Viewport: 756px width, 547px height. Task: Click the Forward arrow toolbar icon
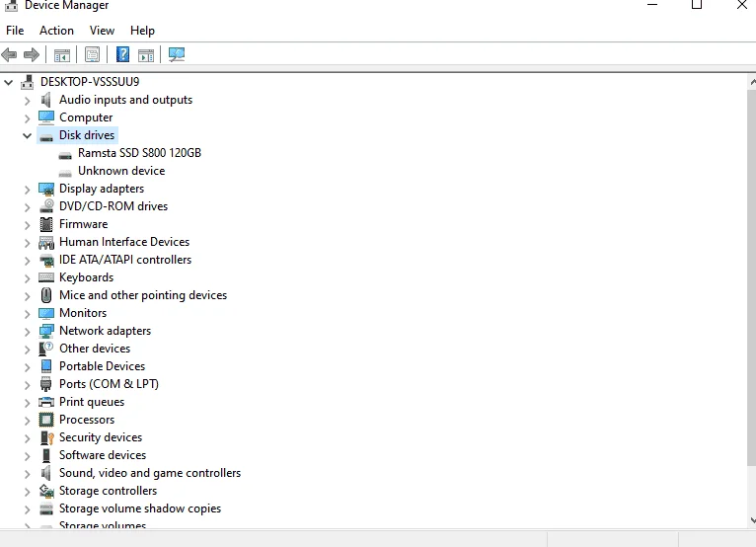[32, 54]
